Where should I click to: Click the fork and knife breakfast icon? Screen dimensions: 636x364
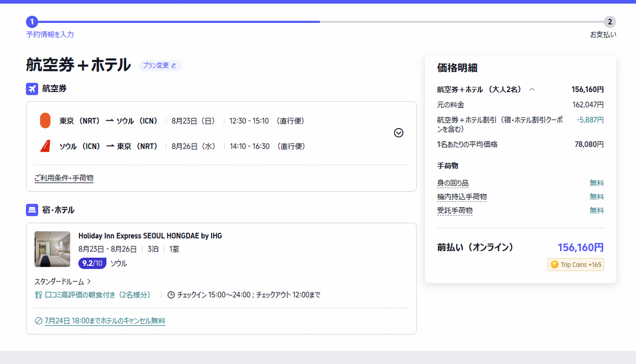point(38,295)
